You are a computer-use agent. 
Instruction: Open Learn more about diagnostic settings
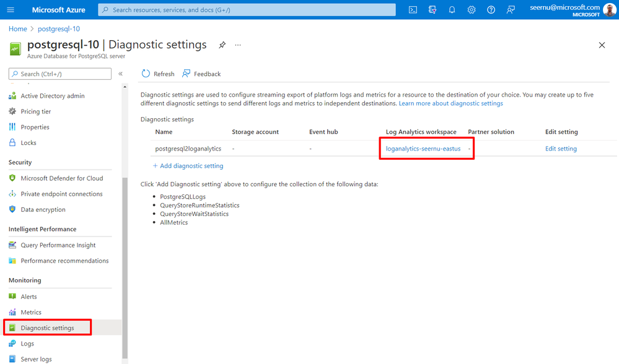[451, 103]
